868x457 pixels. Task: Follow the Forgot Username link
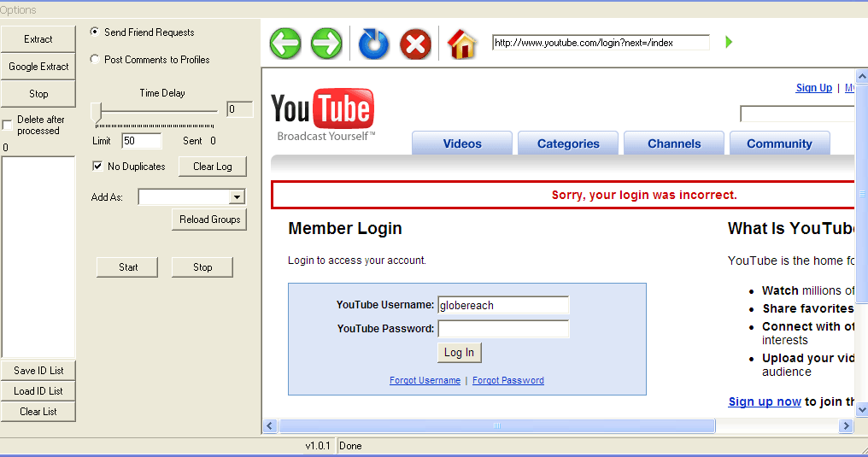click(425, 380)
